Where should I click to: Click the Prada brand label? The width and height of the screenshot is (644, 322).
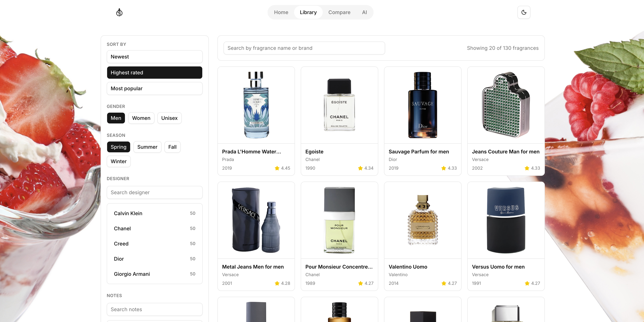pyautogui.click(x=228, y=159)
